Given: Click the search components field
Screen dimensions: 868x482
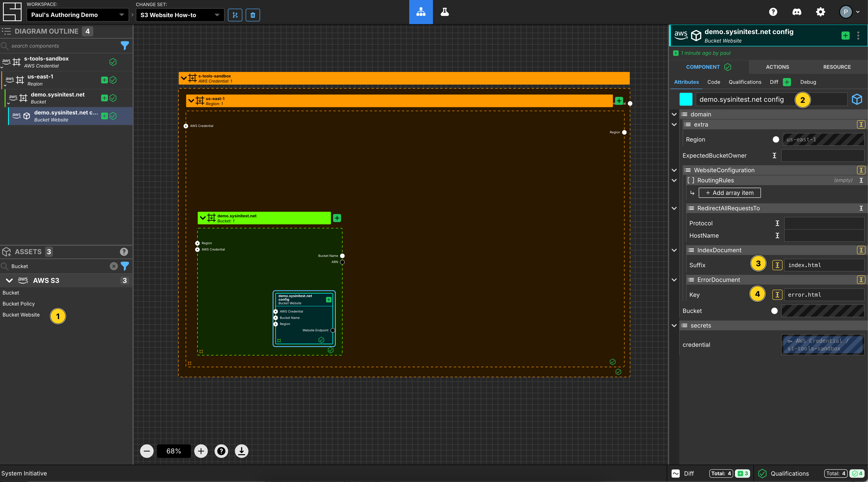Looking at the screenshot, I should pyautogui.click(x=64, y=46).
